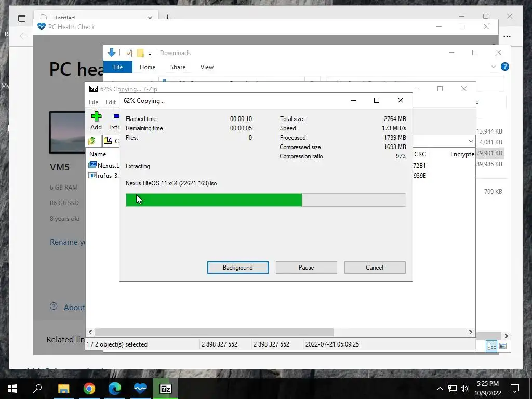Screen dimensions: 532x399
Task: Open the browser three-dot menu
Action: click(507, 36)
